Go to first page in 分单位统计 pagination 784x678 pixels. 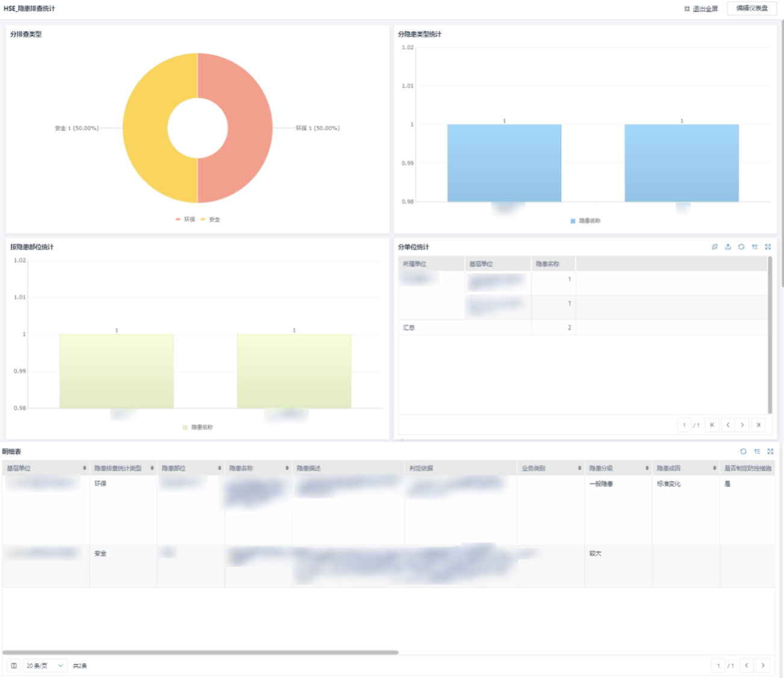(x=712, y=425)
